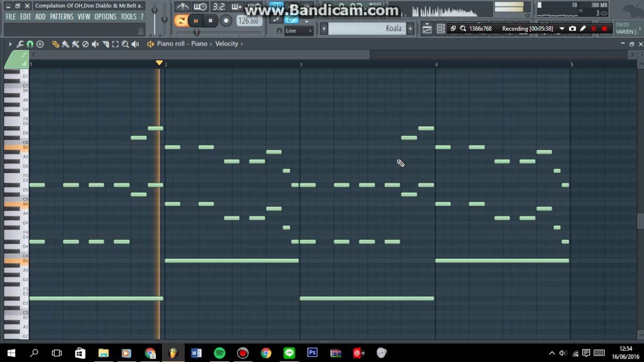Stop the Bandicam recording
Screen dimensions: 644x362
(604, 29)
